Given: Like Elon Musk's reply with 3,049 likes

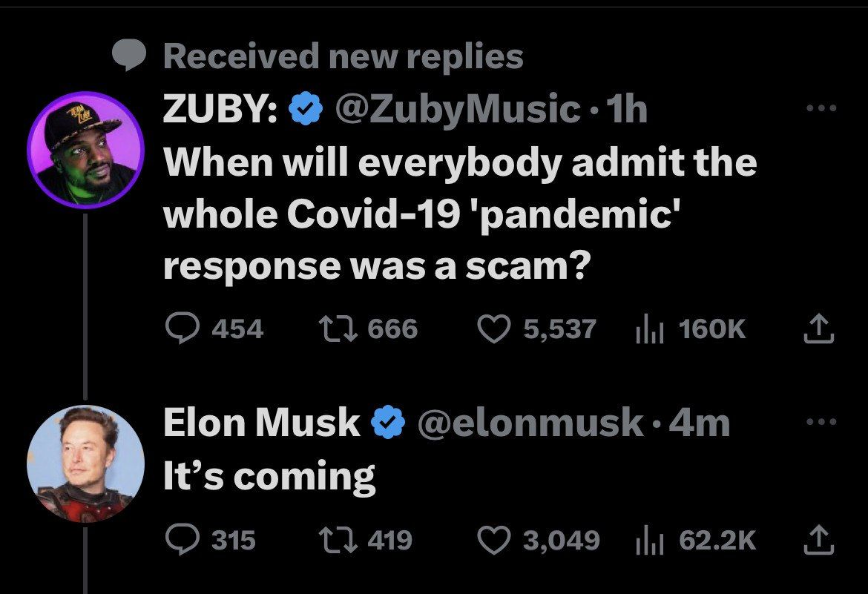Looking at the screenshot, I should [x=494, y=539].
